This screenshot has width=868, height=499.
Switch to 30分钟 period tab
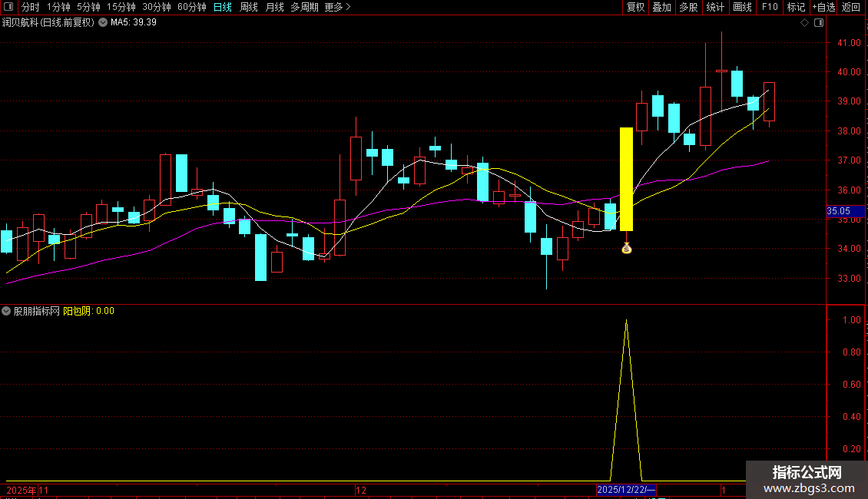tap(157, 7)
